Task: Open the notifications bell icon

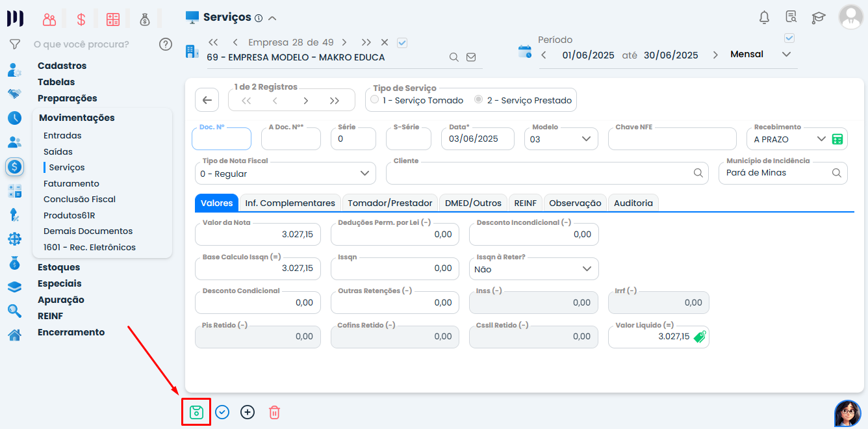Action: (x=764, y=18)
